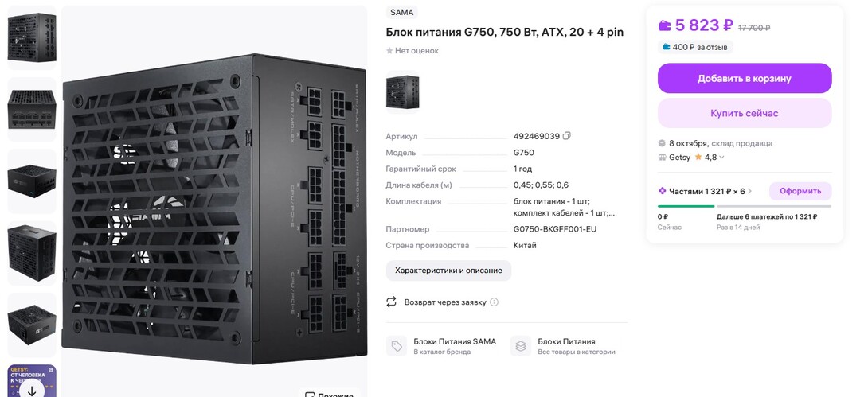
Task: Open Характеристики и описание section
Action: pos(448,271)
